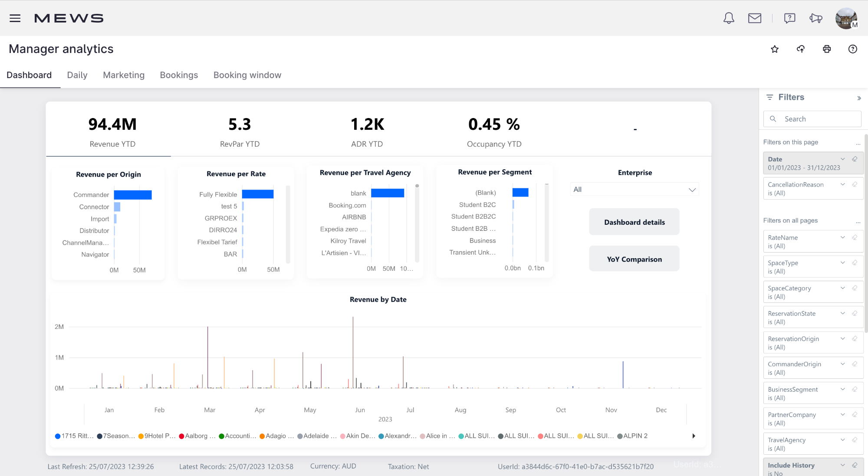Select the Revenue YTD card
The width and height of the screenshot is (868, 476).
click(x=112, y=131)
